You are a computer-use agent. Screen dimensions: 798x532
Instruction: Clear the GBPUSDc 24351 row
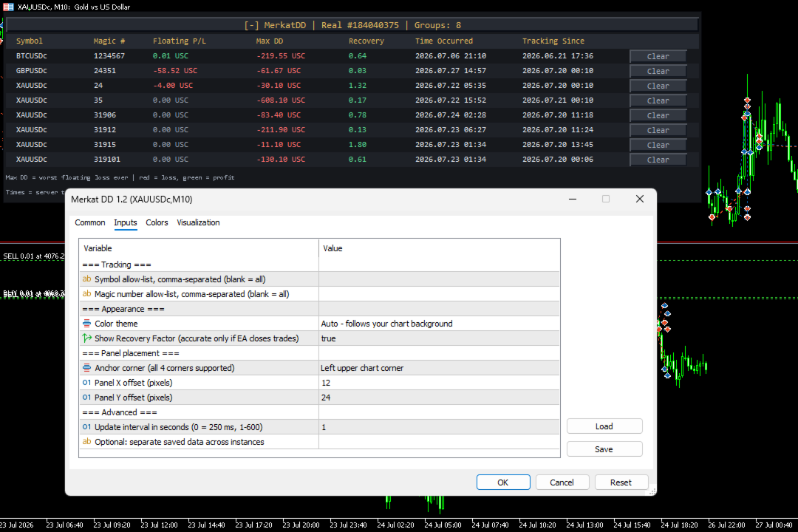[x=658, y=71]
